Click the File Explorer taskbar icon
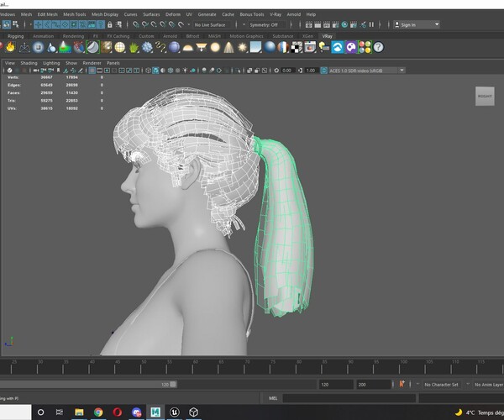 [79, 412]
